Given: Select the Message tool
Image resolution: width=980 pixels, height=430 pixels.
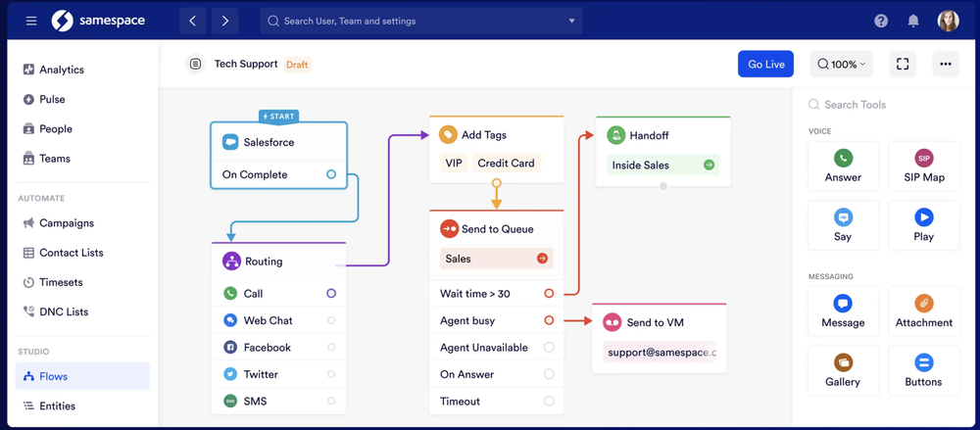Looking at the screenshot, I should pos(843,311).
